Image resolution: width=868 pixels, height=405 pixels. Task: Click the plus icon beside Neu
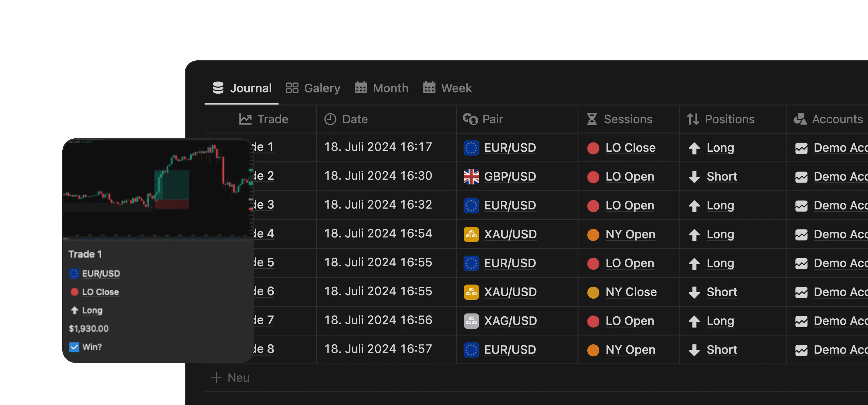coord(216,378)
